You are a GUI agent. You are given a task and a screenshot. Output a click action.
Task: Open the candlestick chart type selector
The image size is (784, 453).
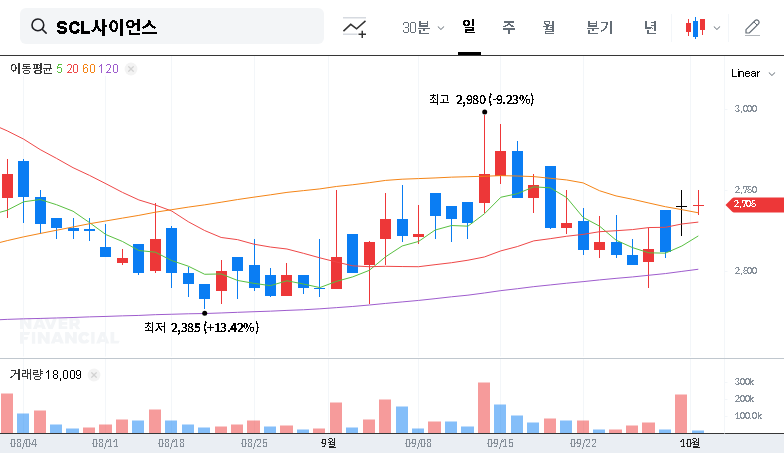point(695,27)
